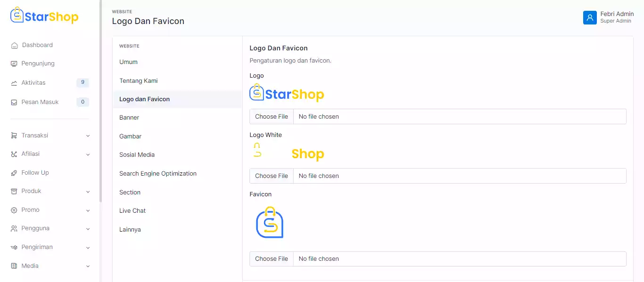Expand the Pengguna dropdown chevron
Viewport: 644px width, 282px height.
[88, 229]
